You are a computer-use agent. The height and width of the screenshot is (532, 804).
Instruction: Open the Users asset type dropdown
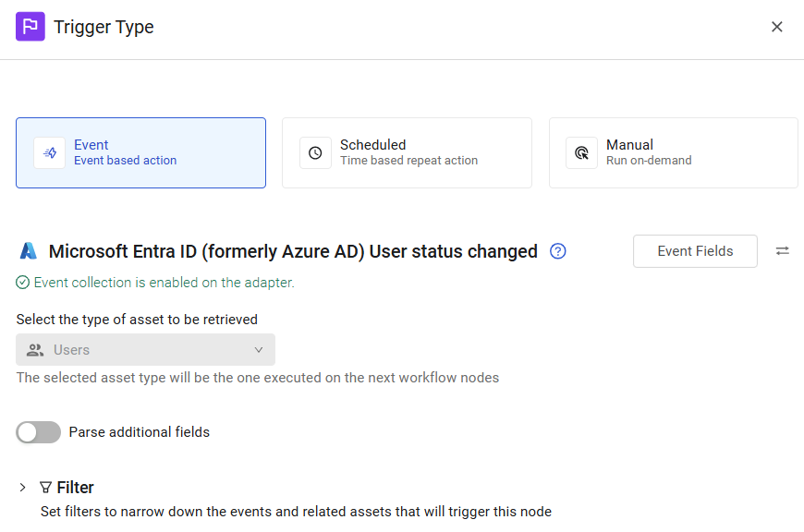pos(145,350)
